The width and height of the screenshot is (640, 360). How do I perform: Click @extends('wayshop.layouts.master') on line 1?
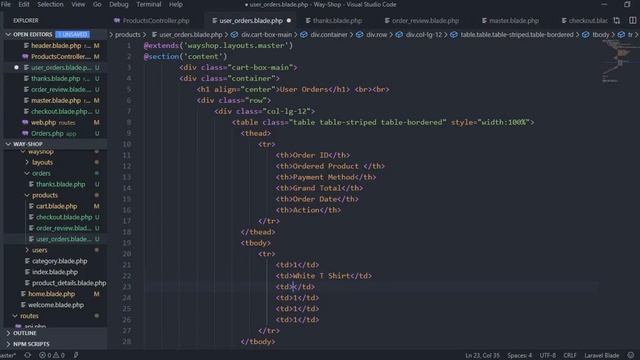coord(218,46)
